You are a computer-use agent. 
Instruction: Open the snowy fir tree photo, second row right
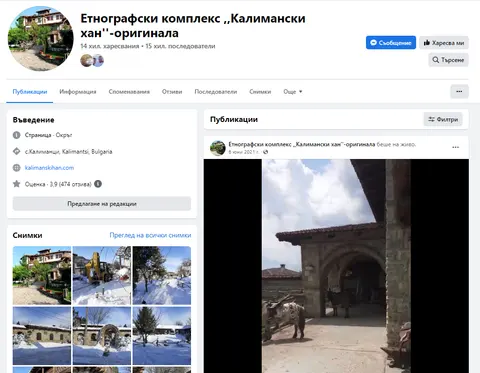[162, 336]
